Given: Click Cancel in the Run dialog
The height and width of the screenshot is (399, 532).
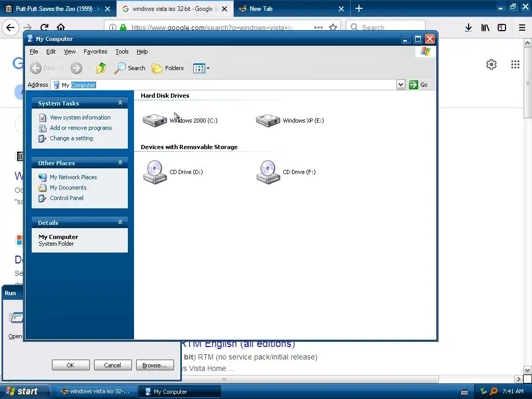Looking at the screenshot, I should tap(113, 365).
